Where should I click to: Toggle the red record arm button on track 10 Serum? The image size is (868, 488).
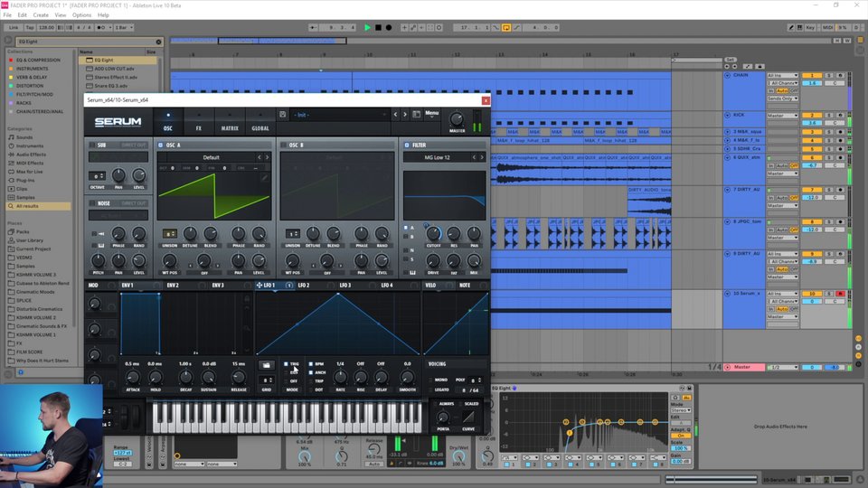840,294
